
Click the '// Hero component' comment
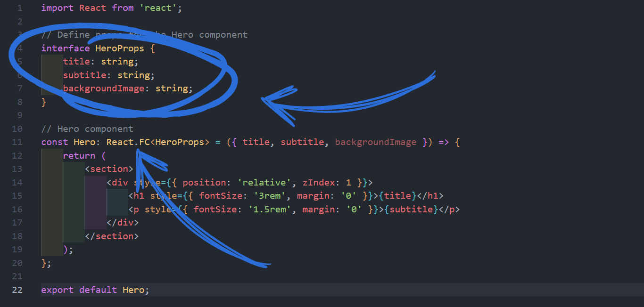click(87, 129)
